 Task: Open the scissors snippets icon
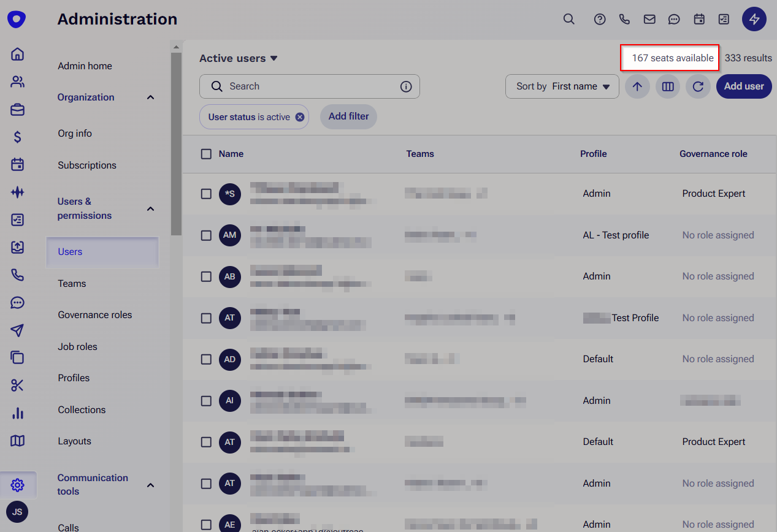pos(17,386)
